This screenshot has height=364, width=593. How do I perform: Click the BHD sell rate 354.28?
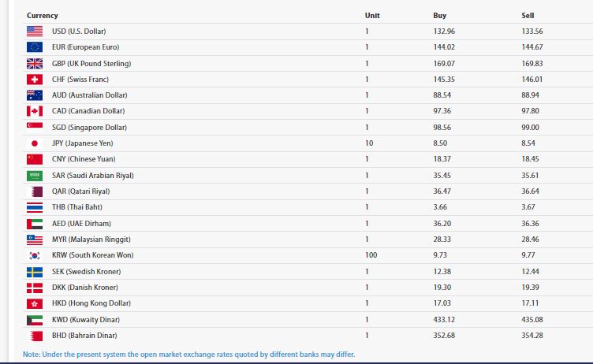pos(532,335)
